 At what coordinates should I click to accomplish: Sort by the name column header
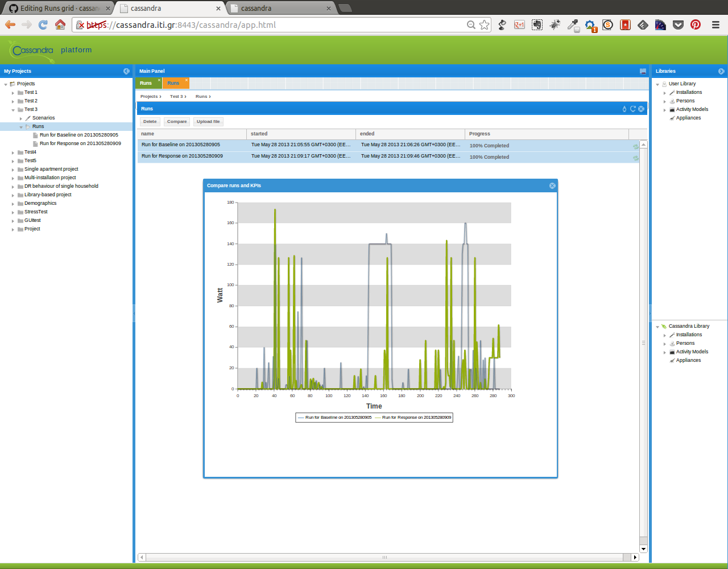pos(192,134)
